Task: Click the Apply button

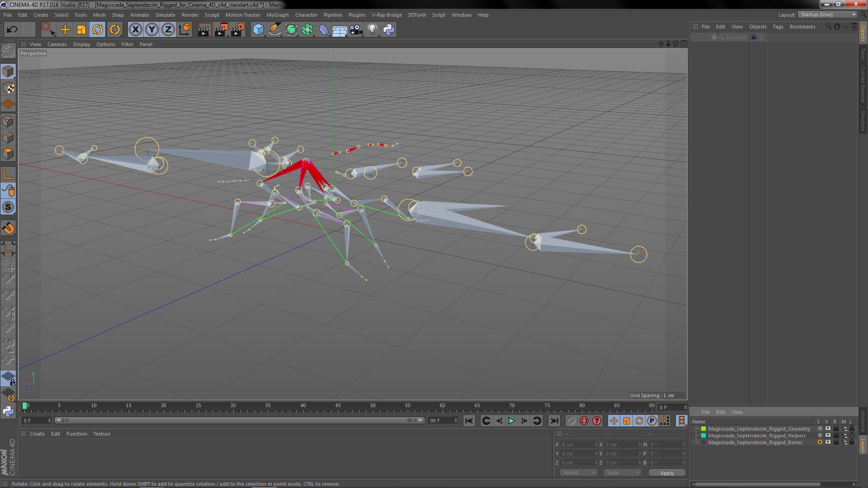Action: pos(667,473)
